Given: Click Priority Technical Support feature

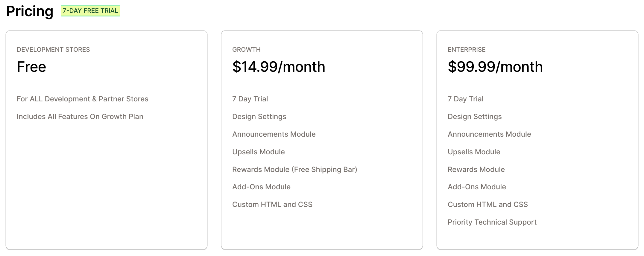Looking at the screenshot, I should [492, 222].
